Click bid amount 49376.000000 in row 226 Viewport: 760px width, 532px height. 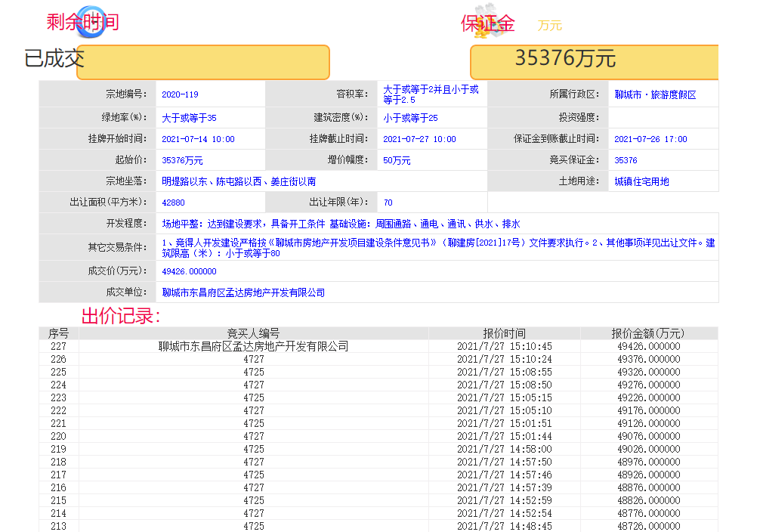(x=648, y=360)
